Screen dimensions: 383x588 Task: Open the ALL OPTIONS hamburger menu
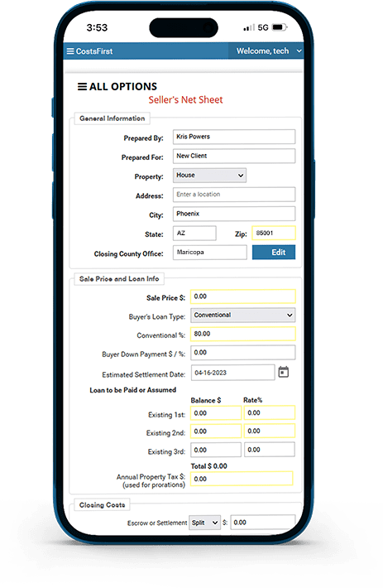click(82, 87)
